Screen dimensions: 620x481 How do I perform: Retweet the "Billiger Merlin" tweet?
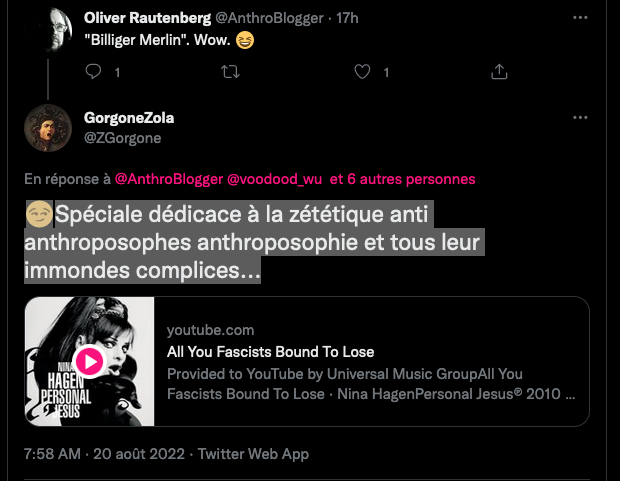tap(229, 71)
